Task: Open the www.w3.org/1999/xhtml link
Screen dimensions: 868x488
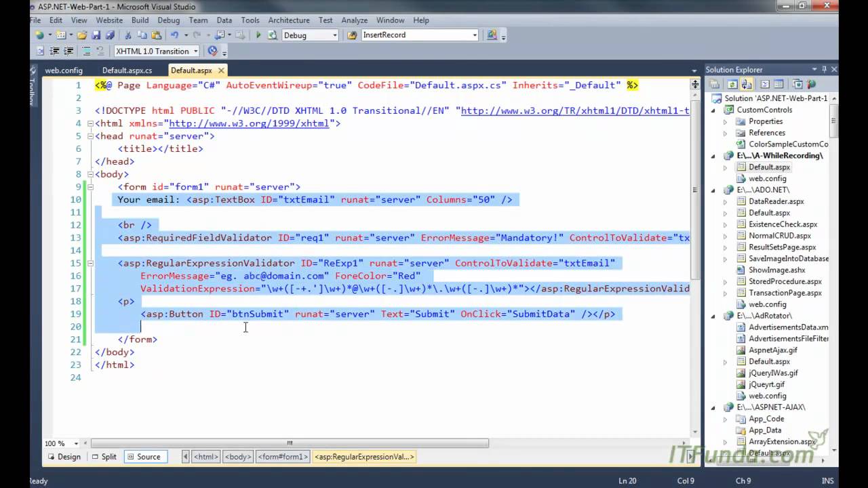Action: [x=249, y=123]
